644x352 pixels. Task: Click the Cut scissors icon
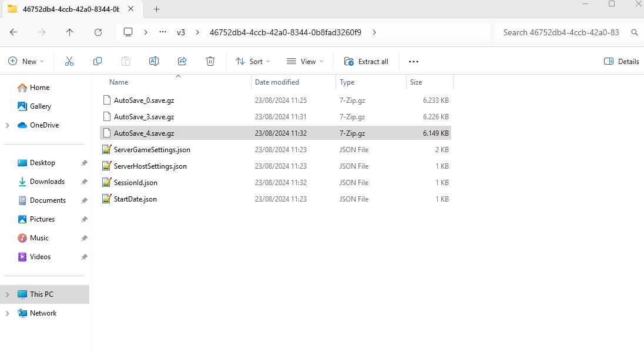click(x=69, y=62)
